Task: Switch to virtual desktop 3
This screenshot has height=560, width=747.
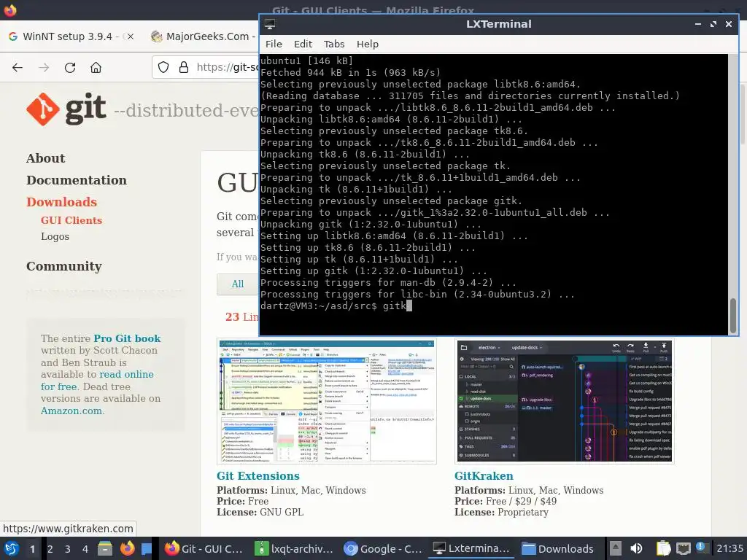Action: 68,548
